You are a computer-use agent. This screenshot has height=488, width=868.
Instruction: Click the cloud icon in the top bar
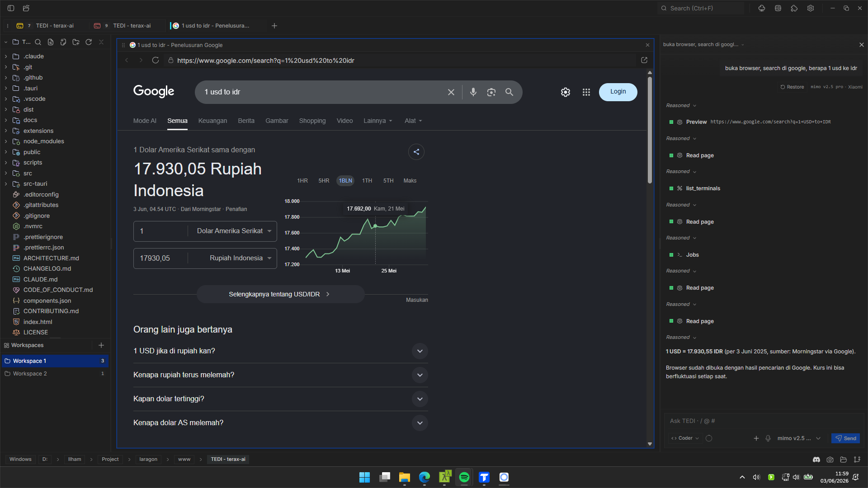[762, 8]
